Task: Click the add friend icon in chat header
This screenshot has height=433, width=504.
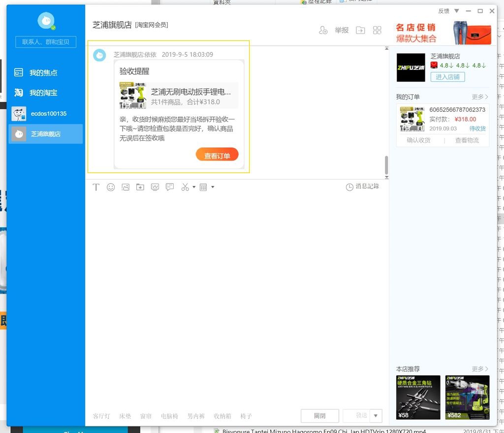Action: click(x=323, y=30)
